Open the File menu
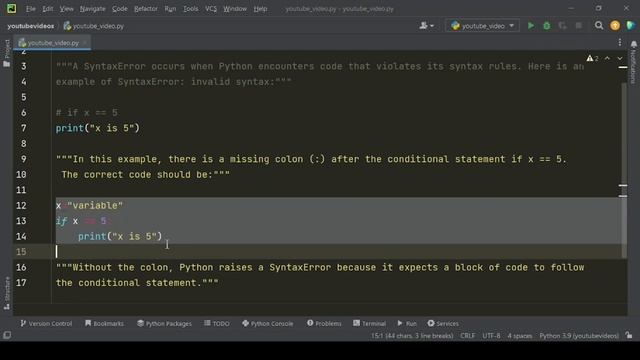Viewport: 640px width, 360px height. [31, 9]
